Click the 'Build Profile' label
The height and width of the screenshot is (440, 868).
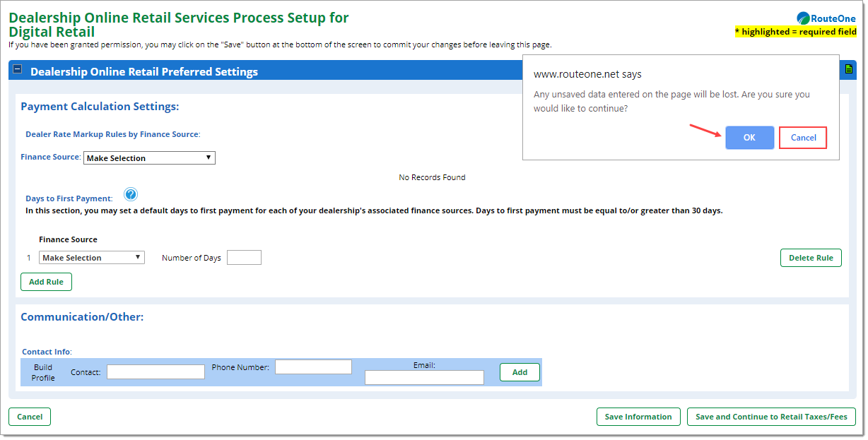[x=43, y=372]
